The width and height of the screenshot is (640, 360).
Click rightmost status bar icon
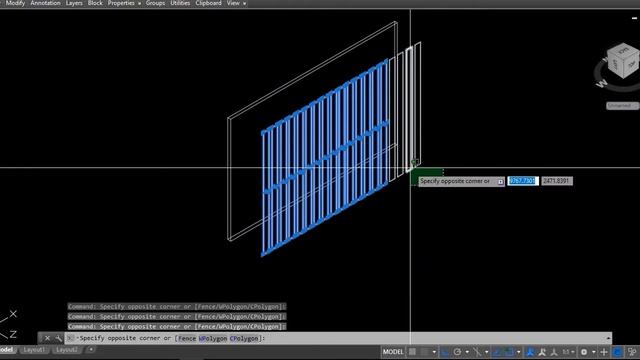coord(632,352)
